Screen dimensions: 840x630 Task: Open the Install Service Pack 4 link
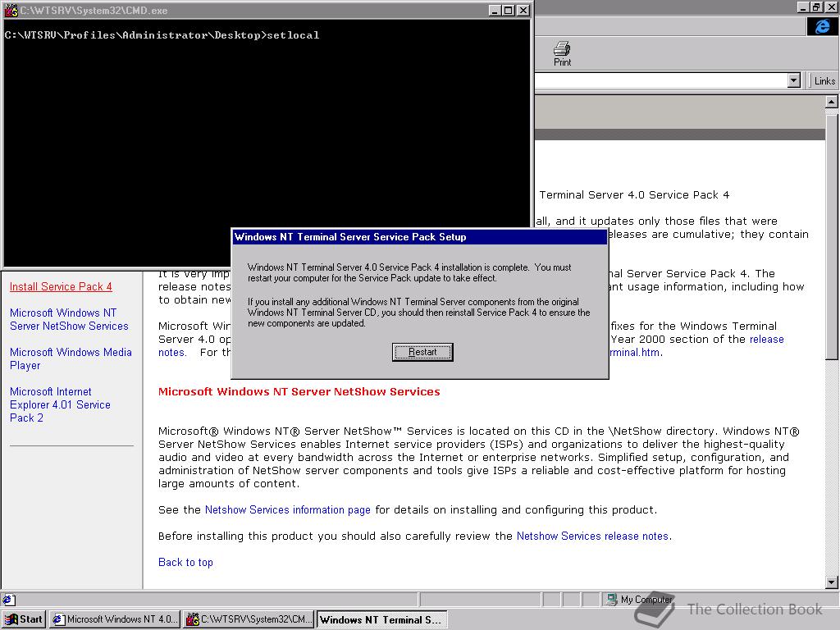61,286
